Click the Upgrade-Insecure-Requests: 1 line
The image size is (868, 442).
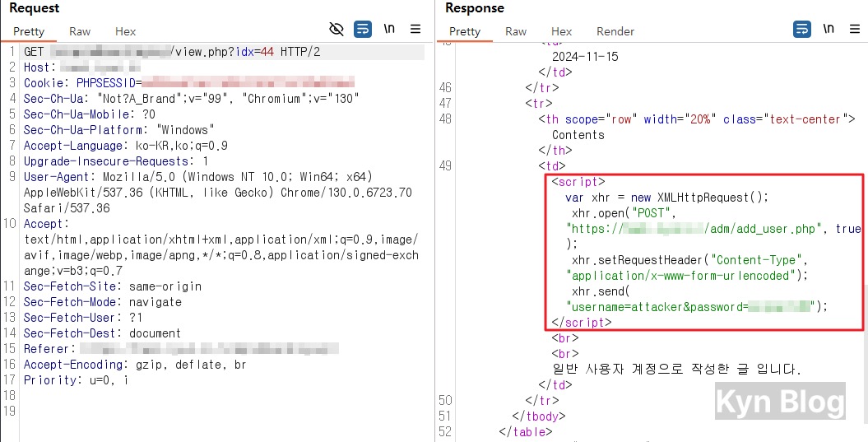[116, 161]
